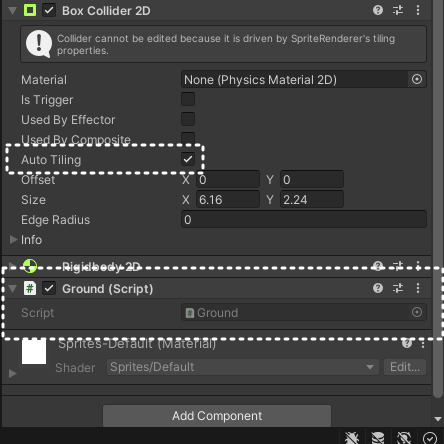Click the Edge Radius label
Screen dimensions: 444x444
[55, 220]
